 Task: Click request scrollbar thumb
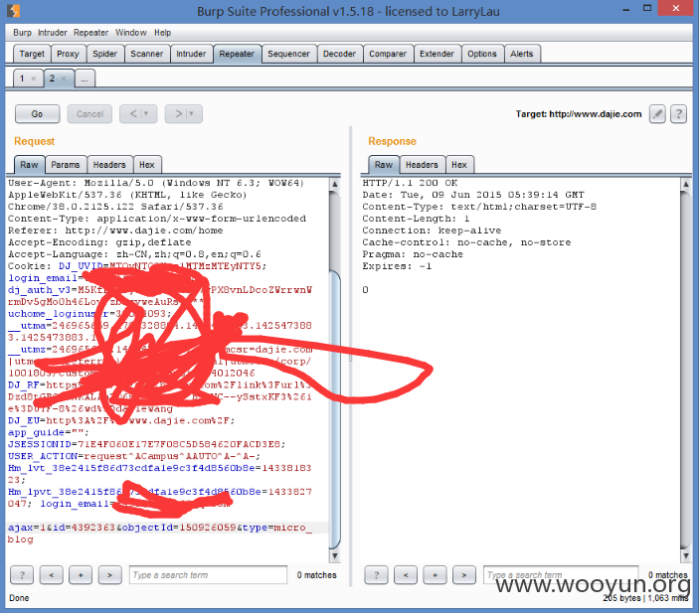[x=335, y=408]
